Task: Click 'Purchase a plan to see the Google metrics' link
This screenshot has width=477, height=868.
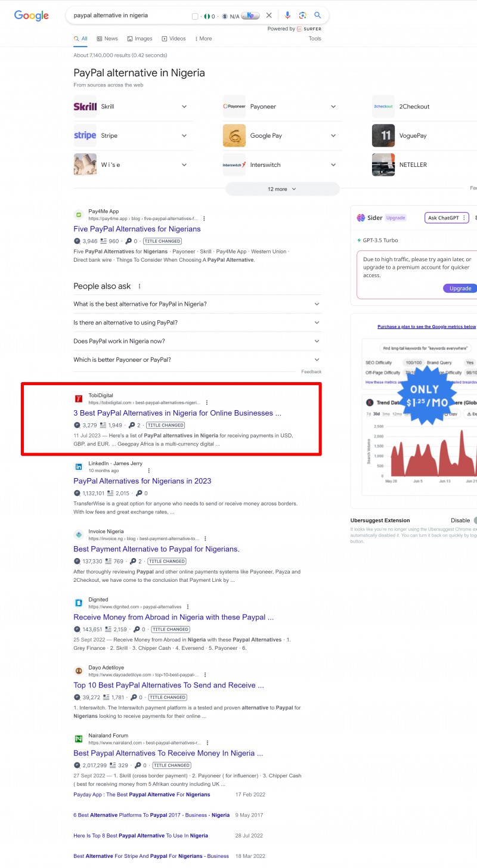Action: coord(426,327)
